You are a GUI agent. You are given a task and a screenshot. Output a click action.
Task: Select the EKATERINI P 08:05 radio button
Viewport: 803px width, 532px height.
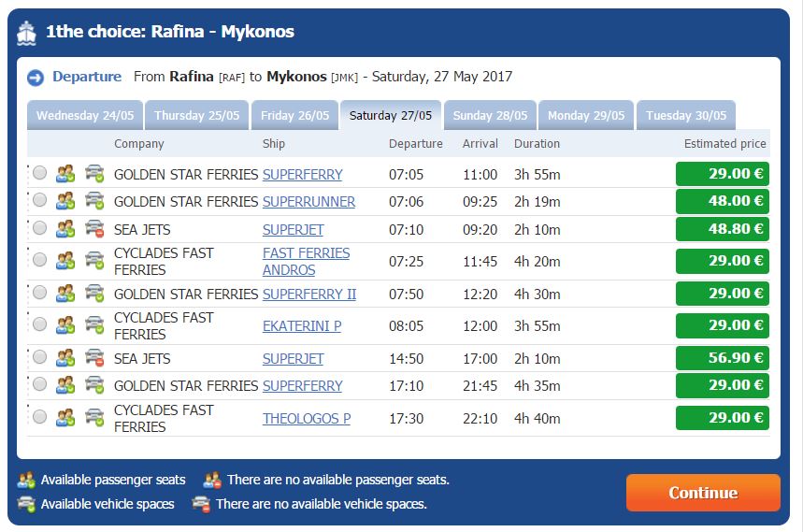point(39,324)
